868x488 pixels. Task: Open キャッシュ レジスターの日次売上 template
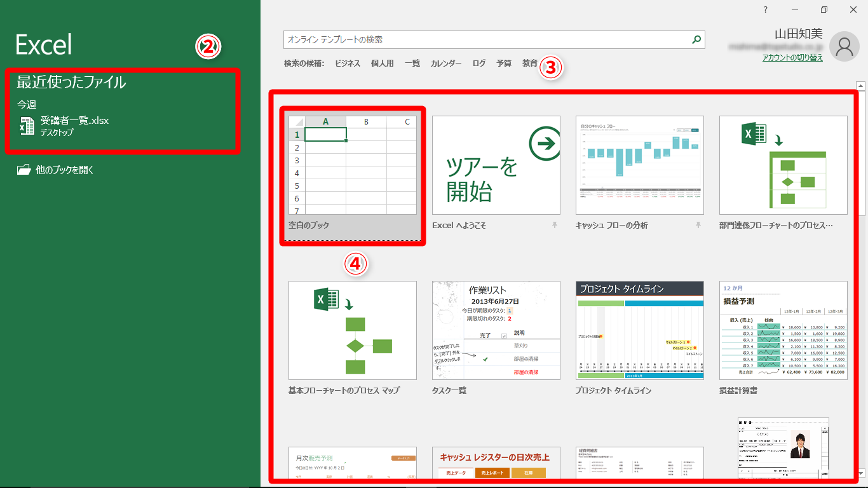[x=496, y=463]
